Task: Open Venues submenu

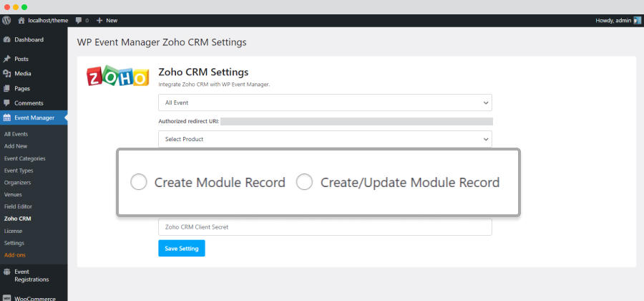Action: [13, 194]
